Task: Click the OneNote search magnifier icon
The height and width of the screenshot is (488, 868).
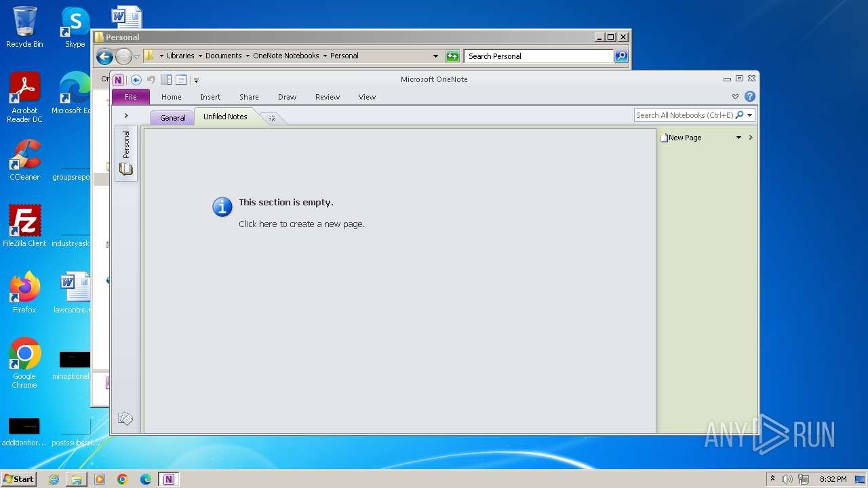Action: point(740,115)
